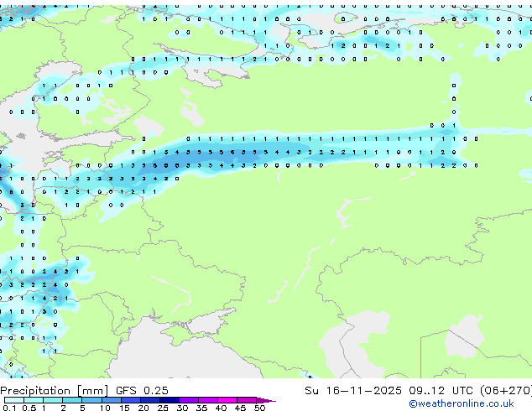532x411 pixels.
Task: Click the '(06+270)' forecast run label
Action: [x=506, y=391]
